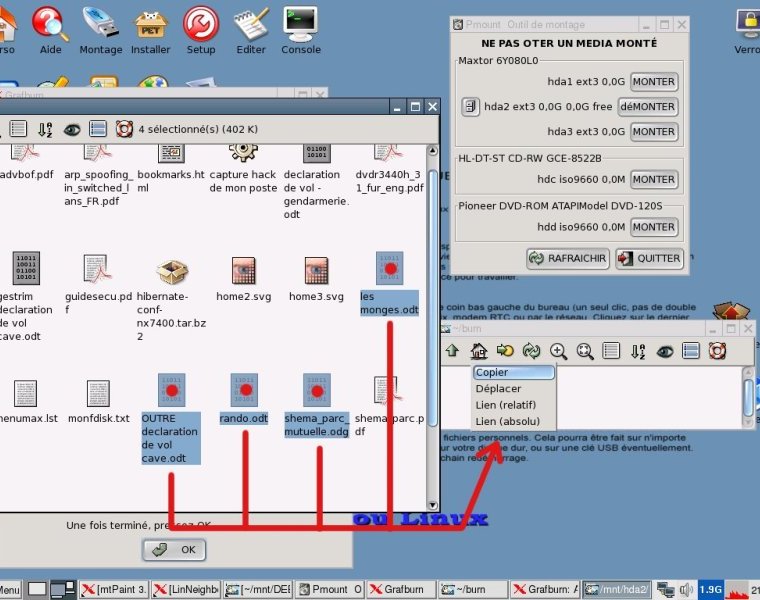
Task: Go up to parent directory in burn window
Action: tap(452, 351)
